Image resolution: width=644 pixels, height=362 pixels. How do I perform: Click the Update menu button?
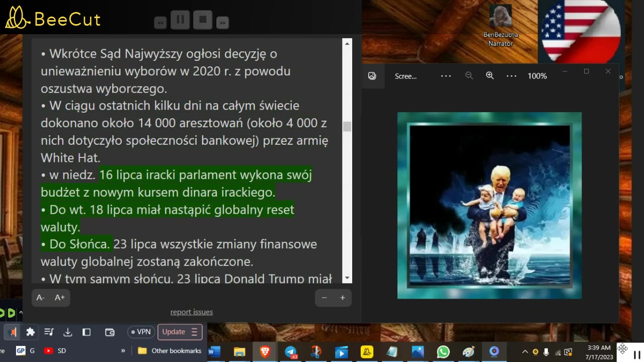[180, 332]
